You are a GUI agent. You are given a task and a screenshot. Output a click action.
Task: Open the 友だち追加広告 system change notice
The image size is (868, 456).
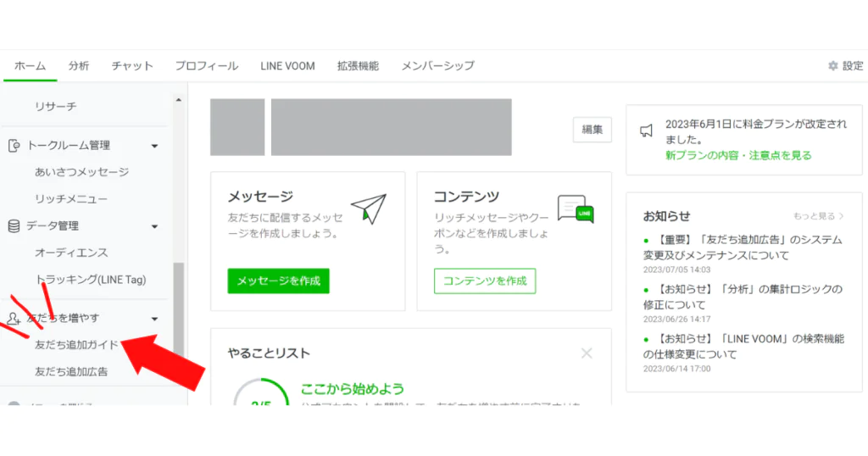tap(743, 247)
